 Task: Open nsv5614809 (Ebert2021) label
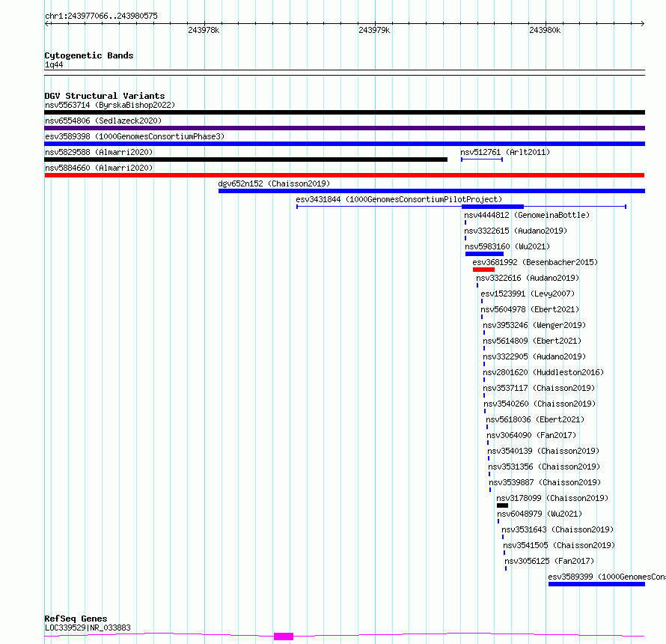pos(532,341)
